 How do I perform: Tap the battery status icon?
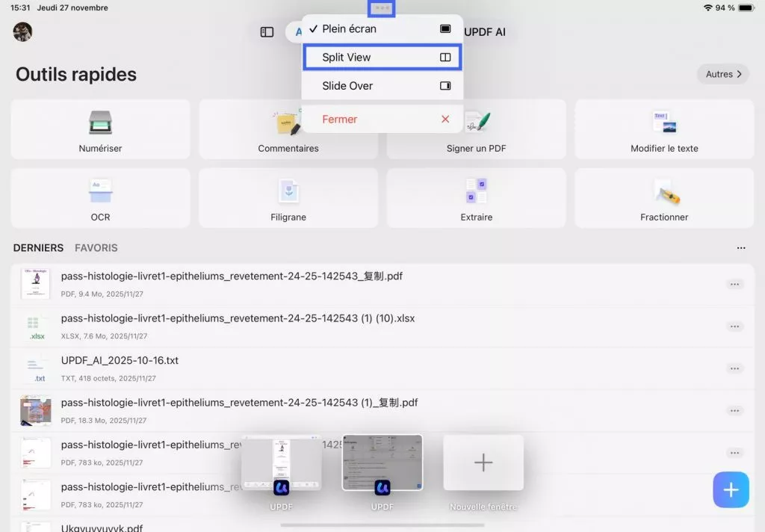click(x=746, y=7)
